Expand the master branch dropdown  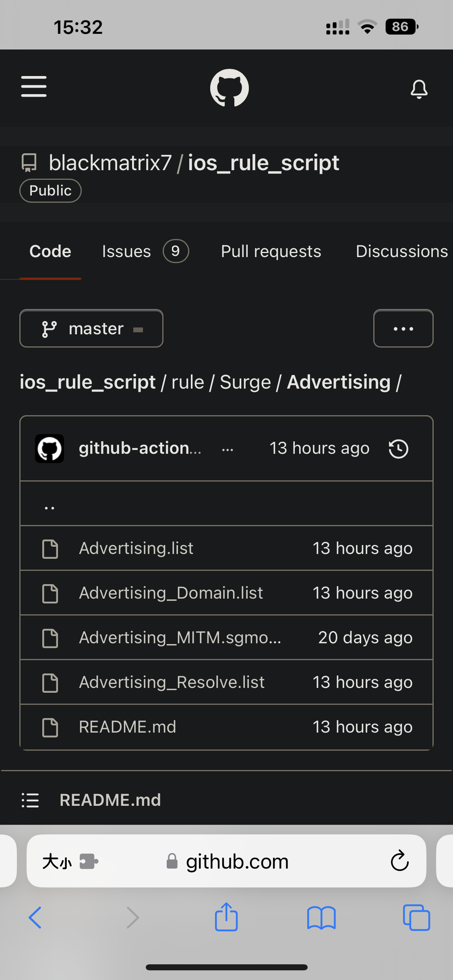pyautogui.click(x=91, y=328)
